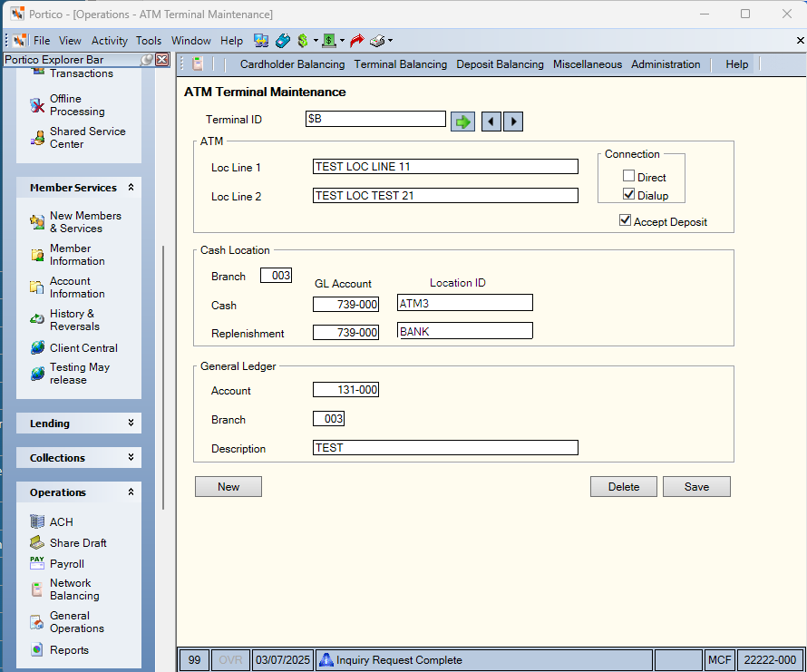Click the Replenishment Location ID field BANK
This screenshot has width=807, height=672.
(465, 331)
